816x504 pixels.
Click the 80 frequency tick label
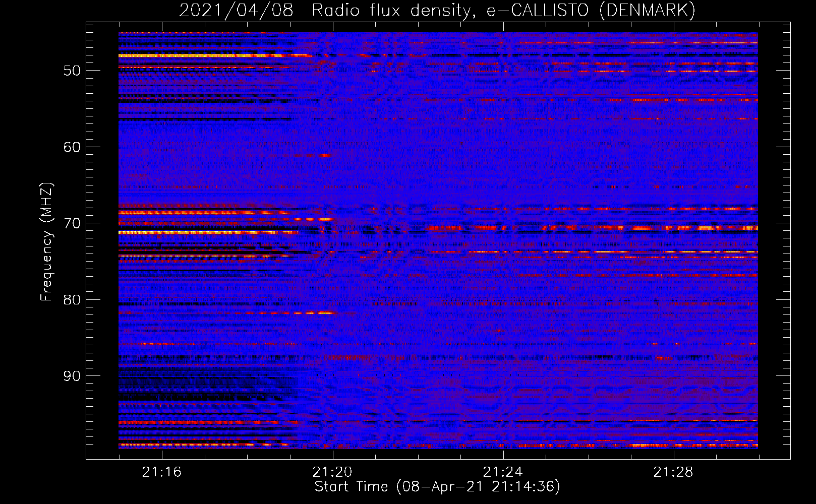point(72,300)
